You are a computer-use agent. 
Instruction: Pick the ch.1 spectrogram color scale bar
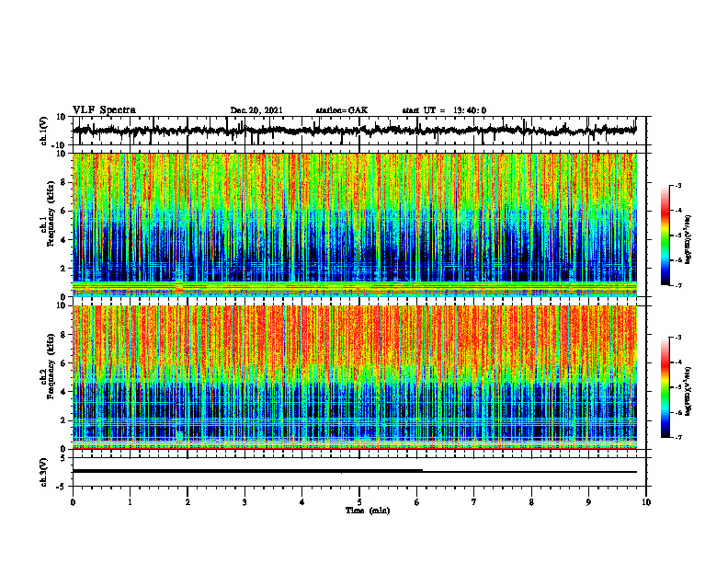665,236
